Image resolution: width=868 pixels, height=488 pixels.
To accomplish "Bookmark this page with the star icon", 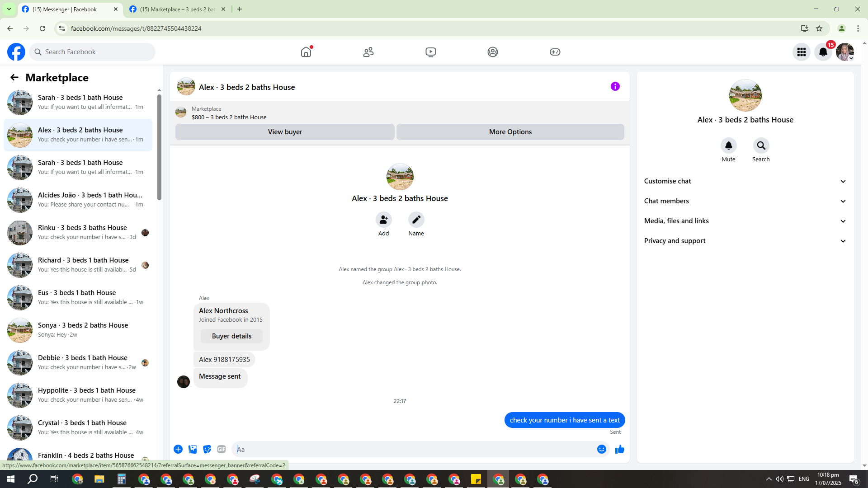I will pos(819,28).
